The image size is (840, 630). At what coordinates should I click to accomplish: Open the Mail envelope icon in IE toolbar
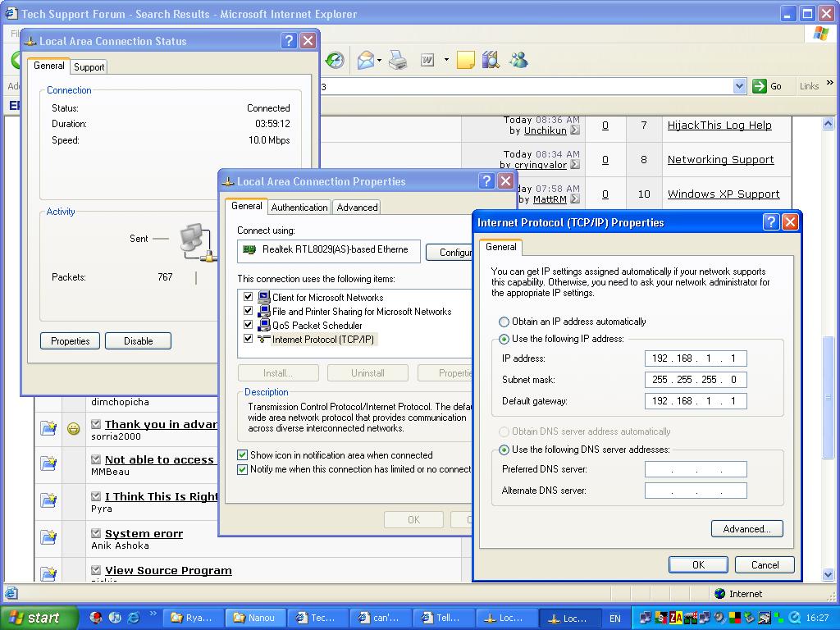(x=365, y=60)
